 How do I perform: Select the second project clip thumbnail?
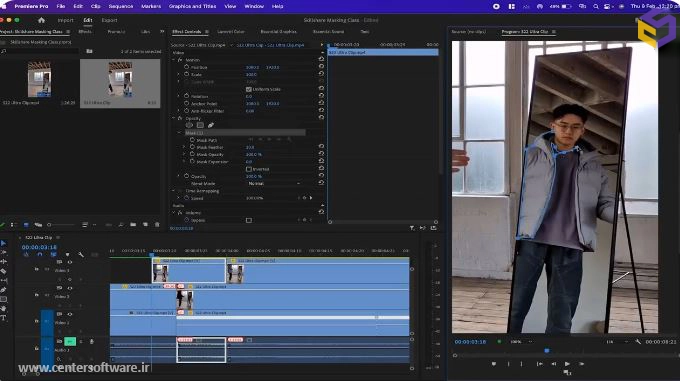(120, 79)
